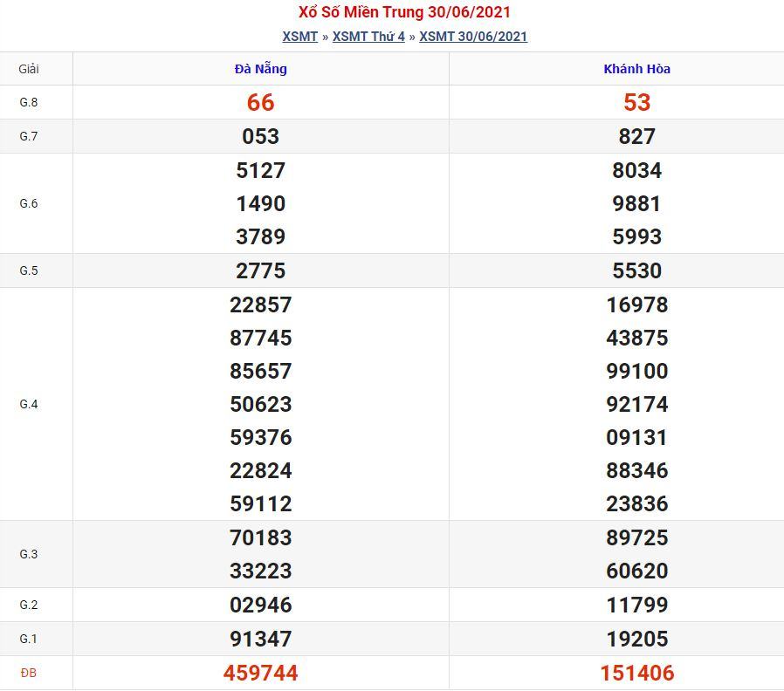Click Khánh Hòa G.4 number 99100

coord(637,371)
